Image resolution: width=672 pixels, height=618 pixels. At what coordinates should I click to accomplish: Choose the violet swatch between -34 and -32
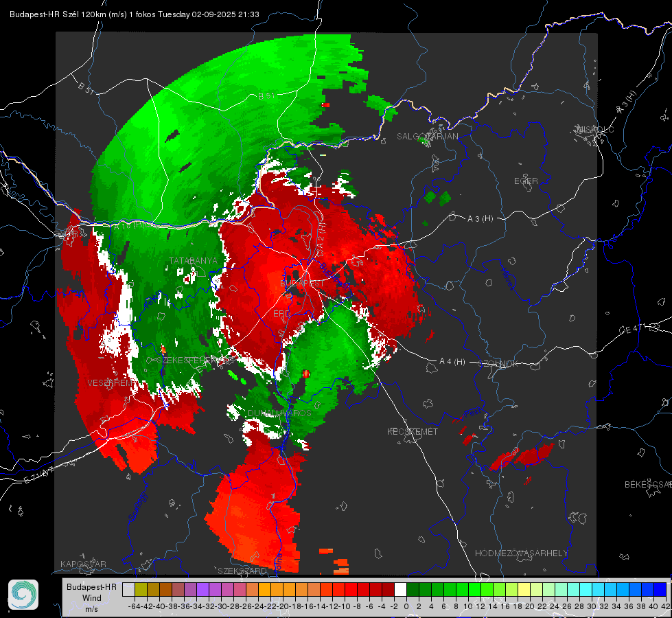[x=202, y=590]
